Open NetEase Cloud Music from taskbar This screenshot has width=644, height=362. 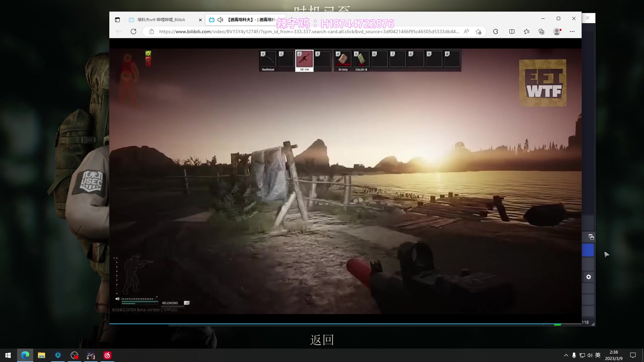pyautogui.click(x=107, y=355)
